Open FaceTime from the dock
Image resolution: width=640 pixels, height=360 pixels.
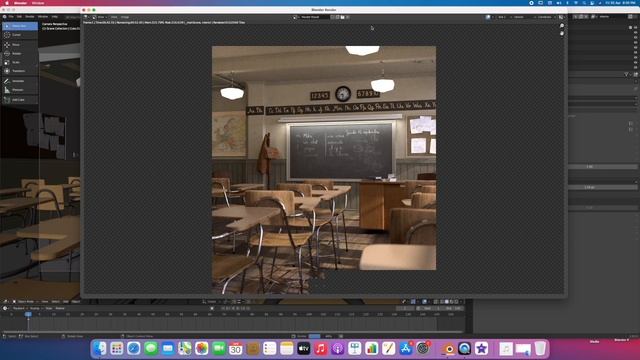pyautogui.click(x=219, y=349)
